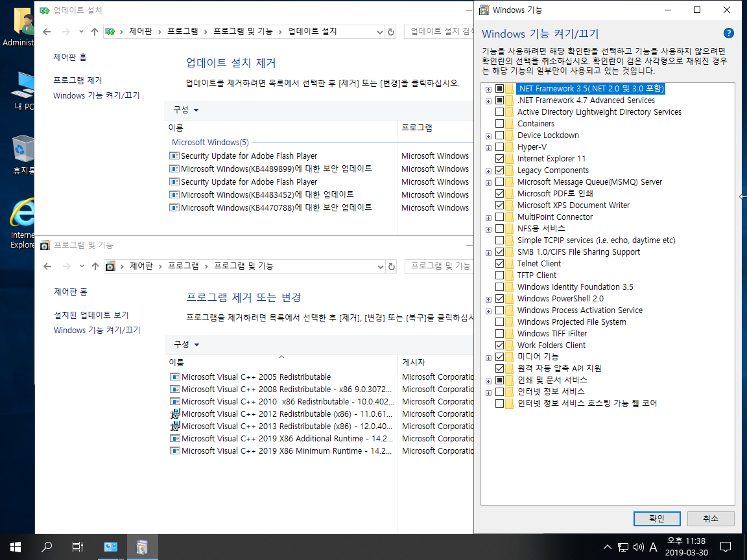Expand .NET Framework 4.7 Advanced Services node

coord(488,101)
